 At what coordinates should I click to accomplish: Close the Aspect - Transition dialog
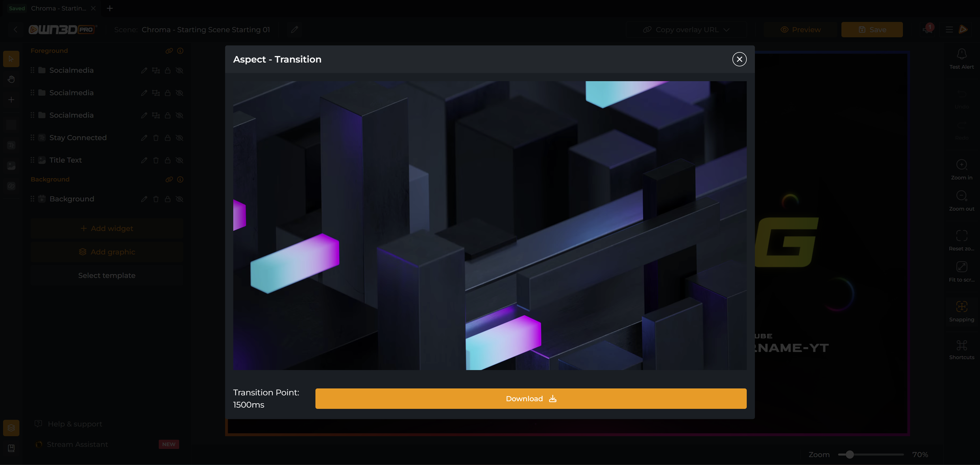[739, 59]
